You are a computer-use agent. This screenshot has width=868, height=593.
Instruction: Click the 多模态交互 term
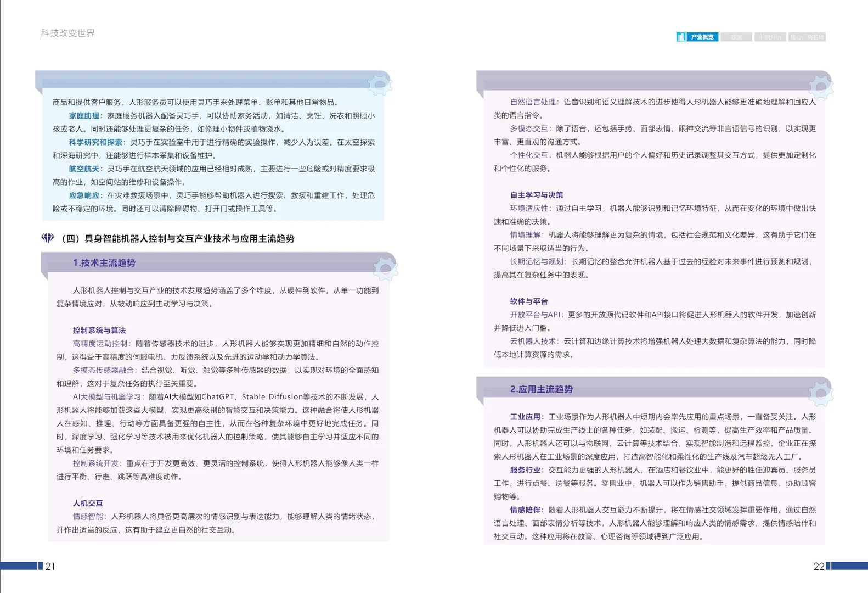click(529, 128)
